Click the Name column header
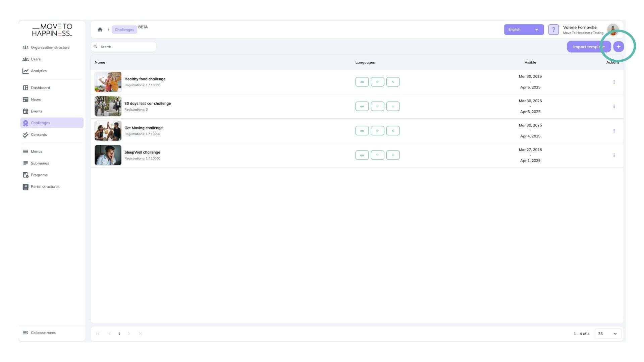 (100, 62)
